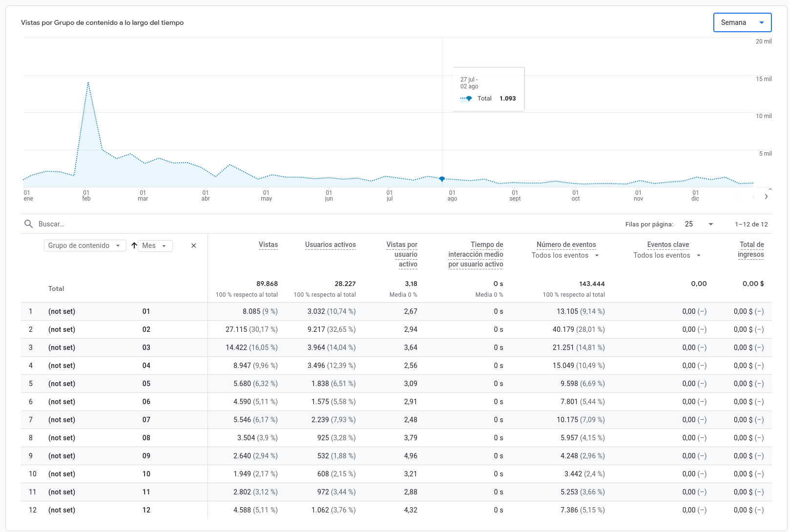The image size is (789, 532).
Task: Sort by Usuarios activos column
Action: coord(330,245)
